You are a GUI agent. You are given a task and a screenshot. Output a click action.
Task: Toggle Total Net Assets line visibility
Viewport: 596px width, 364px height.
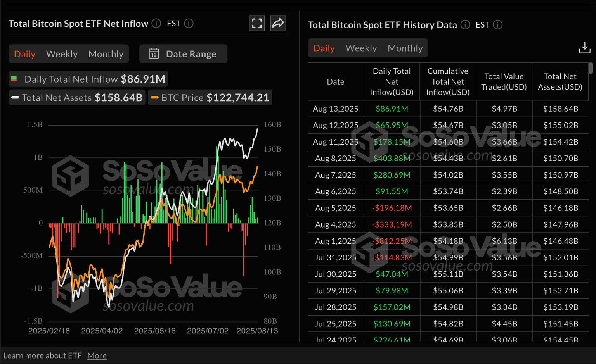[77, 98]
